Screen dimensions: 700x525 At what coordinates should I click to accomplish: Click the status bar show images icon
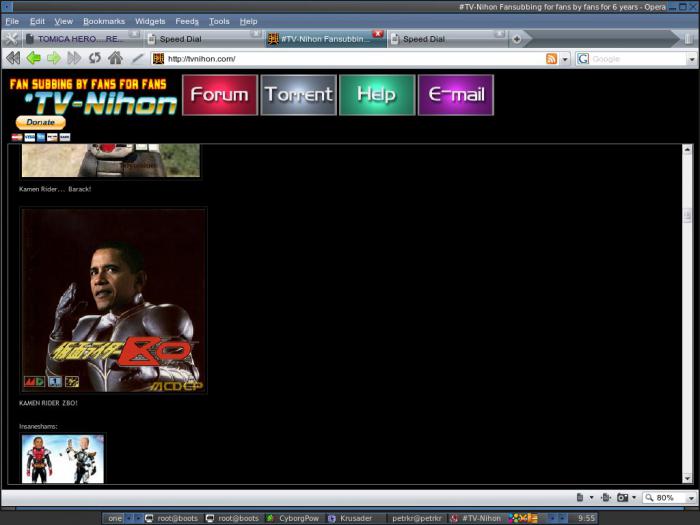point(622,497)
